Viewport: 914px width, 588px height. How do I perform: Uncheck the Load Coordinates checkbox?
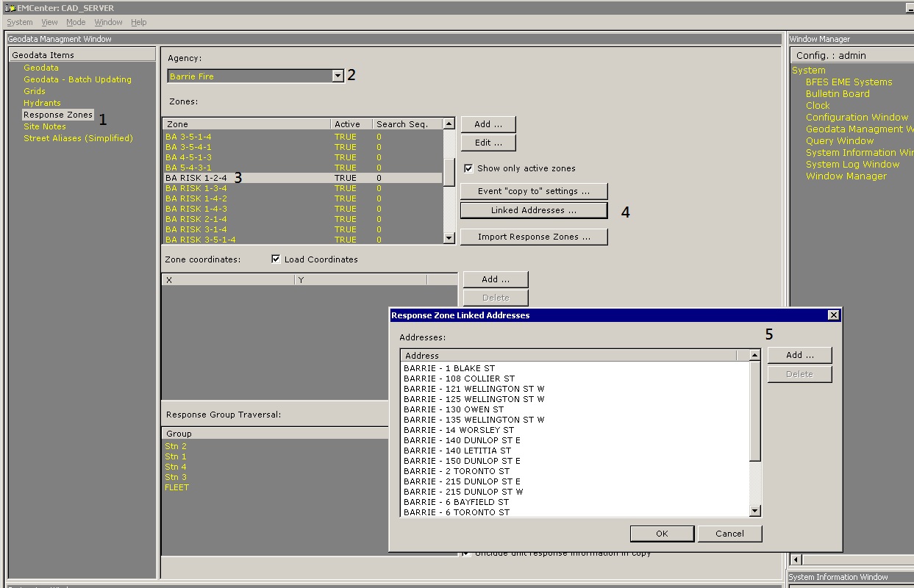pyautogui.click(x=276, y=259)
